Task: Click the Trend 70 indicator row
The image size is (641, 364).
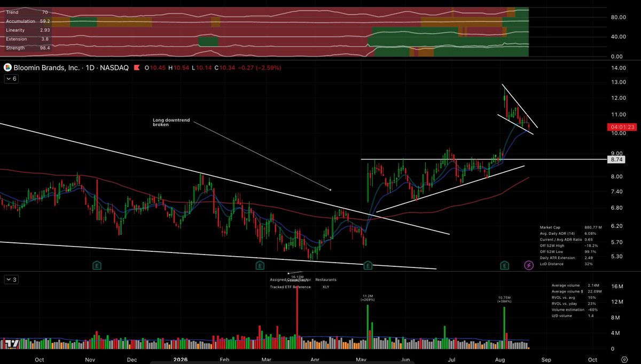Action: pyautogui.click(x=27, y=12)
